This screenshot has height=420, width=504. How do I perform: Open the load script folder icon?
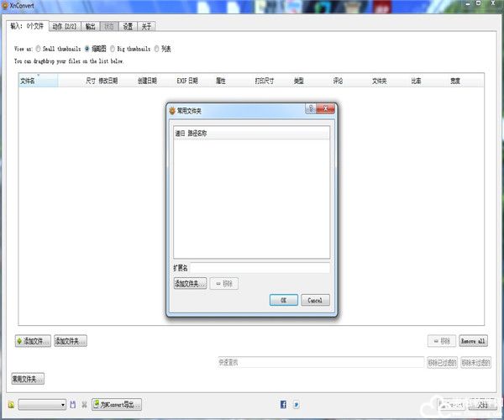point(11,405)
